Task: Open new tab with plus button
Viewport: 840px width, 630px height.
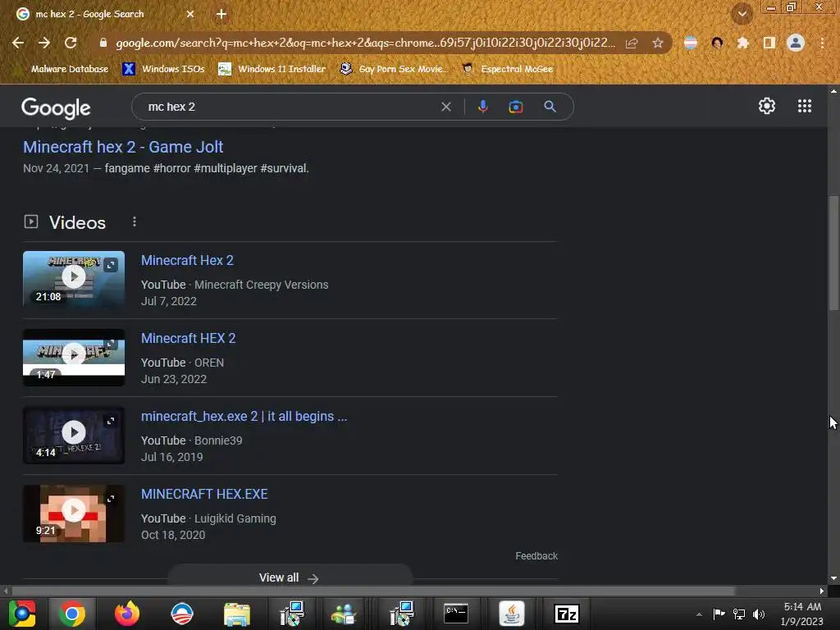Action: tap(221, 14)
